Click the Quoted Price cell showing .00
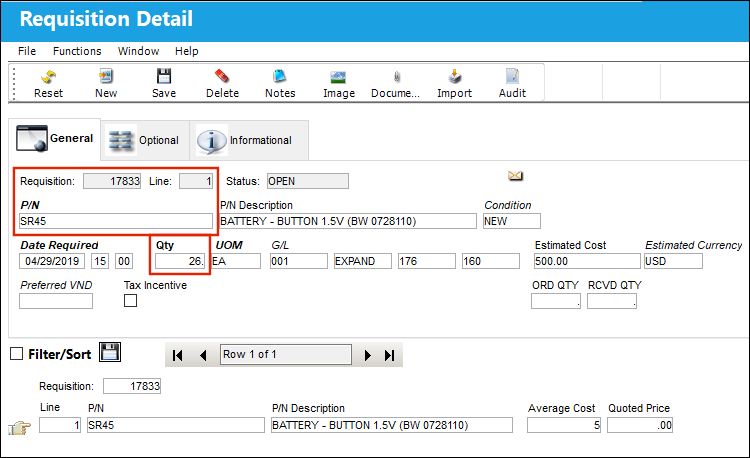Image resolution: width=750 pixels, height=458 pixels. point(640,425)
